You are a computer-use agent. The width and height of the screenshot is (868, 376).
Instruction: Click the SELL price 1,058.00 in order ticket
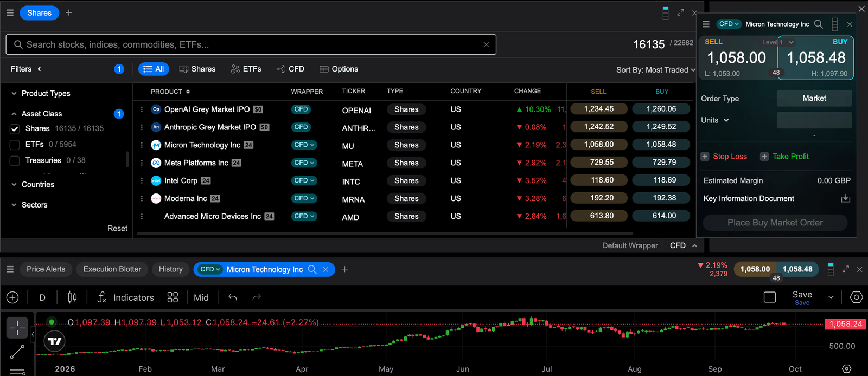point(737,58)
